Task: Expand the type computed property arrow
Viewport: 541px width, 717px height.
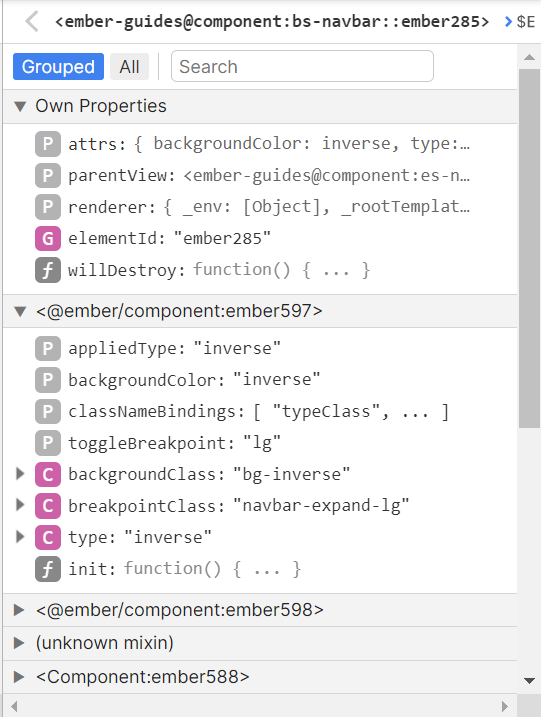Action: (x=20, y=536)
